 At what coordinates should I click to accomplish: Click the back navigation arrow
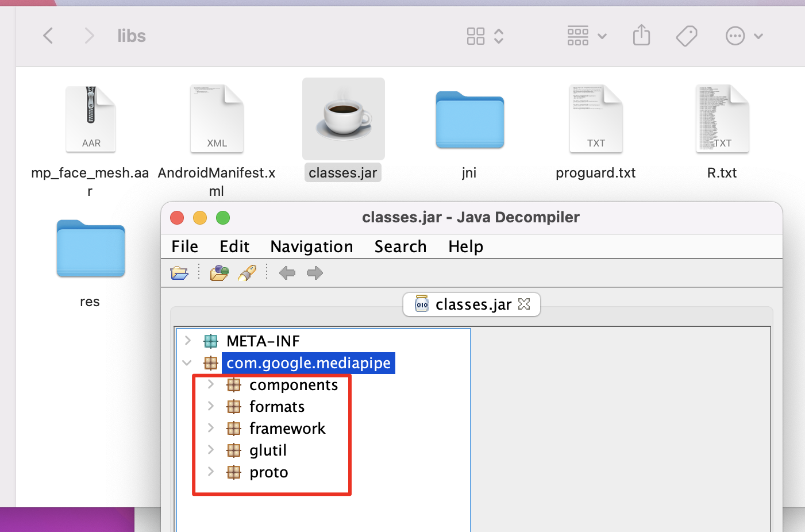coord(287,273)
